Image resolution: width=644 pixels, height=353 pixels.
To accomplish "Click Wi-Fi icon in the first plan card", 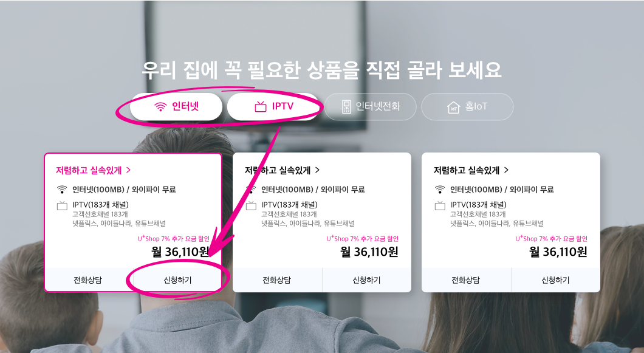I will coord(62,190).
